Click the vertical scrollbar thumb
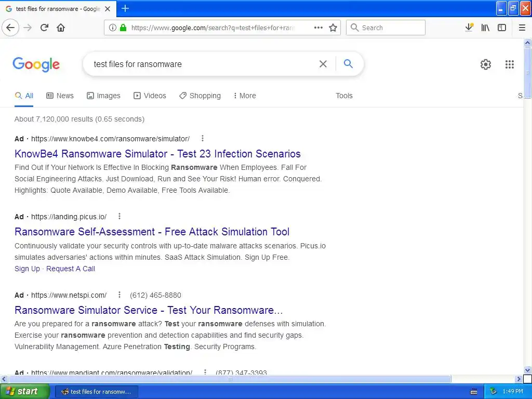 [528, 73]
